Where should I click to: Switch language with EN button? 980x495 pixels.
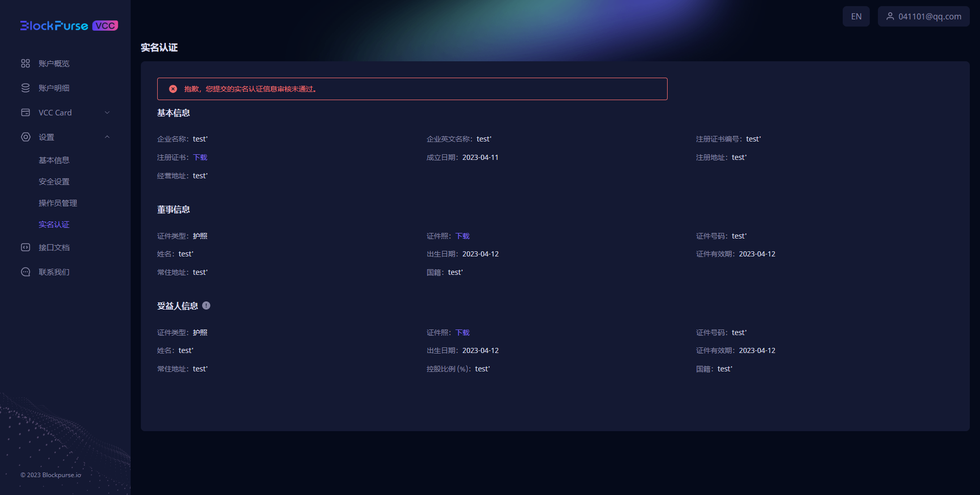click(856, 16)
